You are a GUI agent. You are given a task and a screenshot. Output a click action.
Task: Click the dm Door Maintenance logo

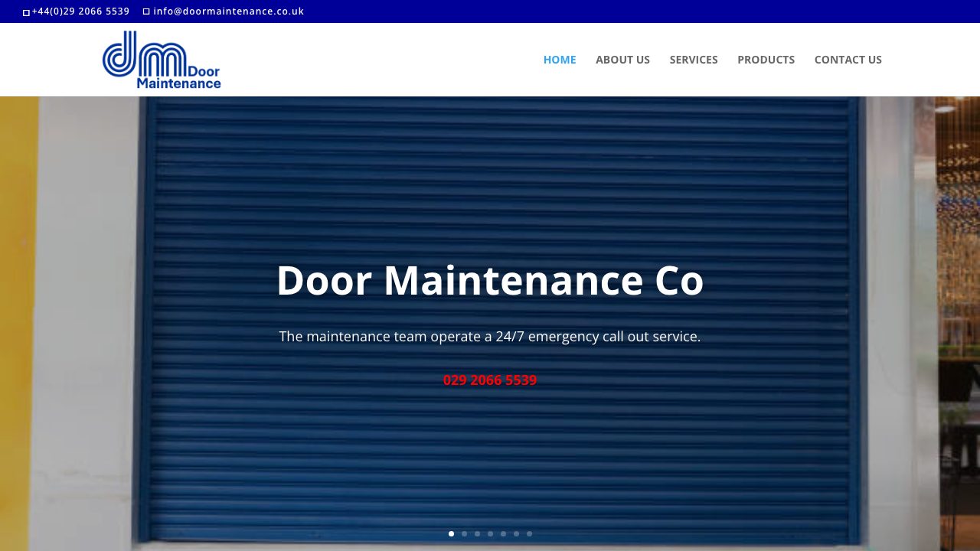click(162, 60)
